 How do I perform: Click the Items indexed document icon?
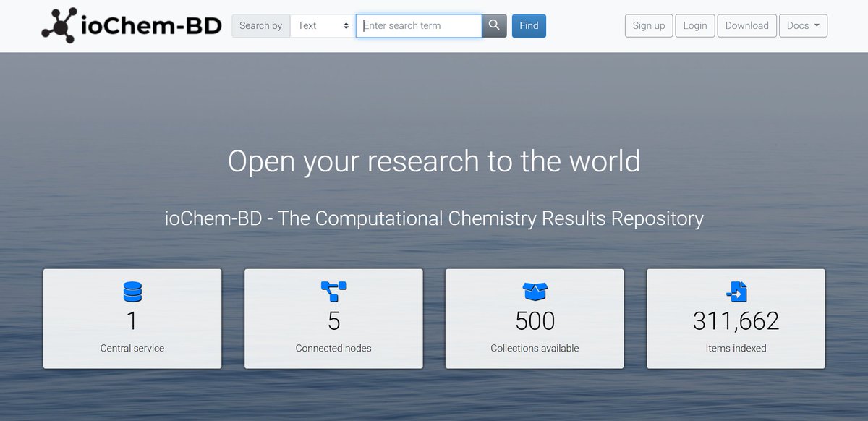(x=735, y=292)
